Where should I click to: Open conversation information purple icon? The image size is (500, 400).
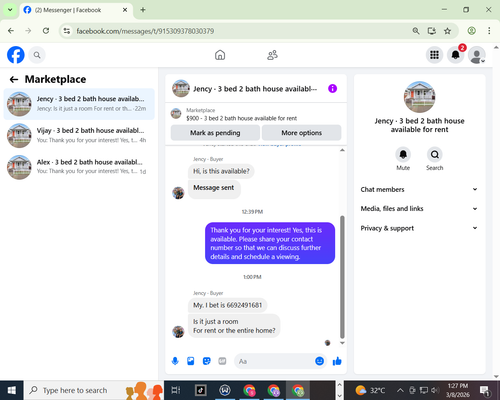[x=332, y=89]
